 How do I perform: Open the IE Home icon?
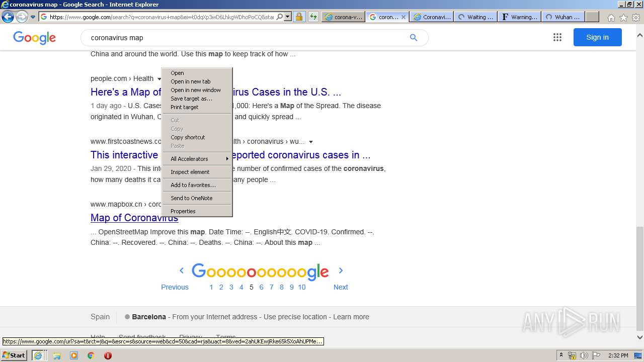(611, 18)
